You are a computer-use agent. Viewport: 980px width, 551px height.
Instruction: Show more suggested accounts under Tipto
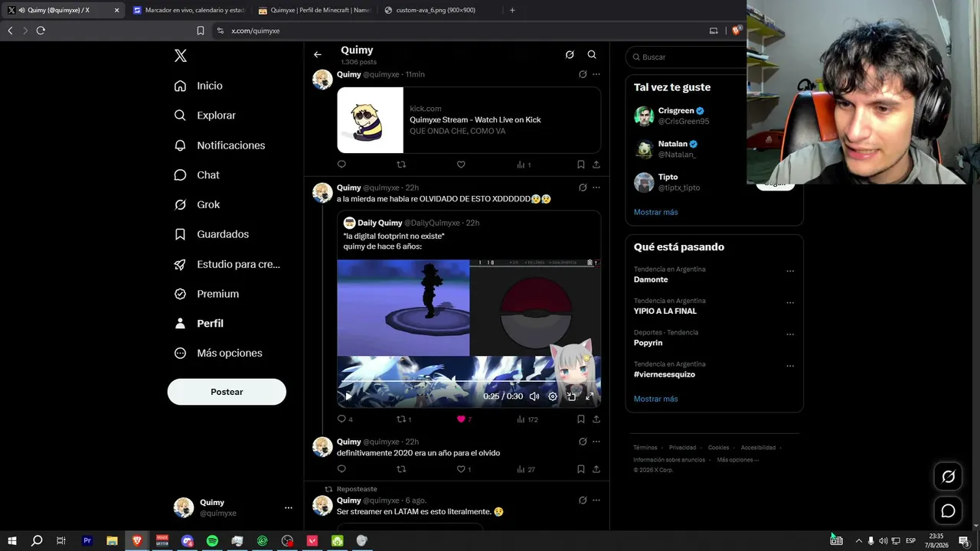(656, 212)
